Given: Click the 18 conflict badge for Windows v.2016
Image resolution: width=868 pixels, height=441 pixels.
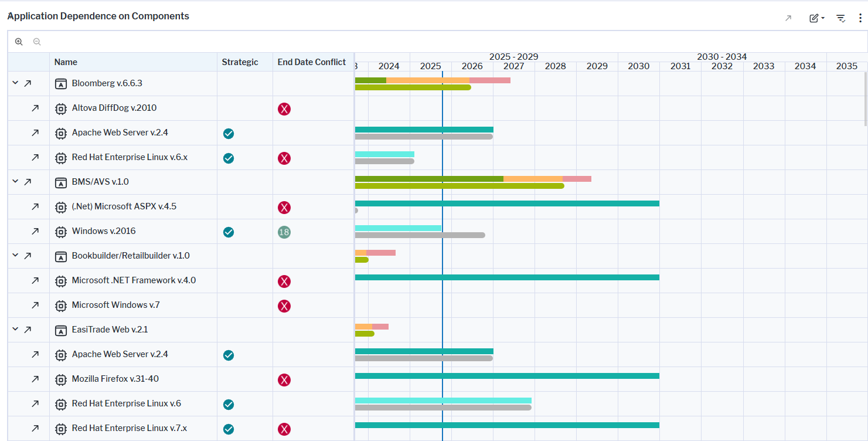Looking at the screenshot, I should pos(284,232).
